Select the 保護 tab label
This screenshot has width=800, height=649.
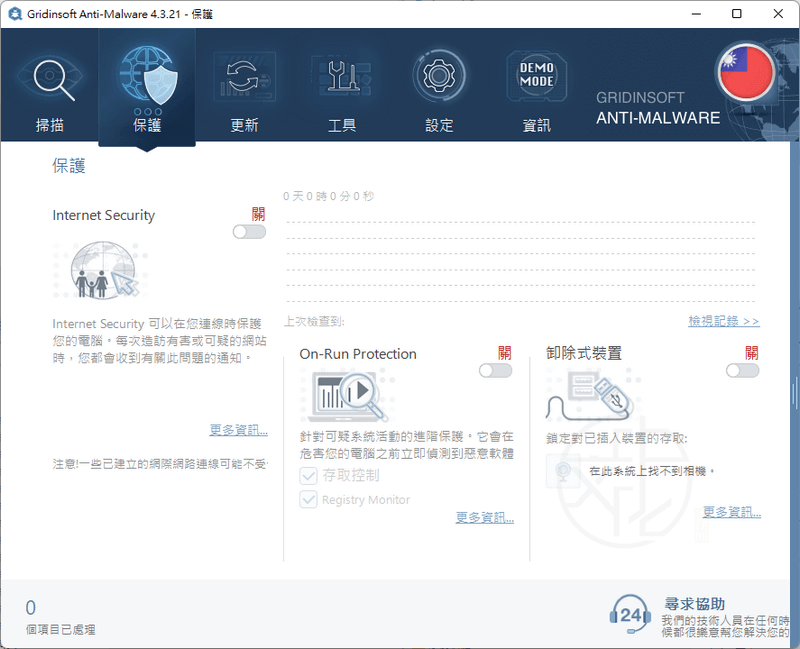(147, 125)
